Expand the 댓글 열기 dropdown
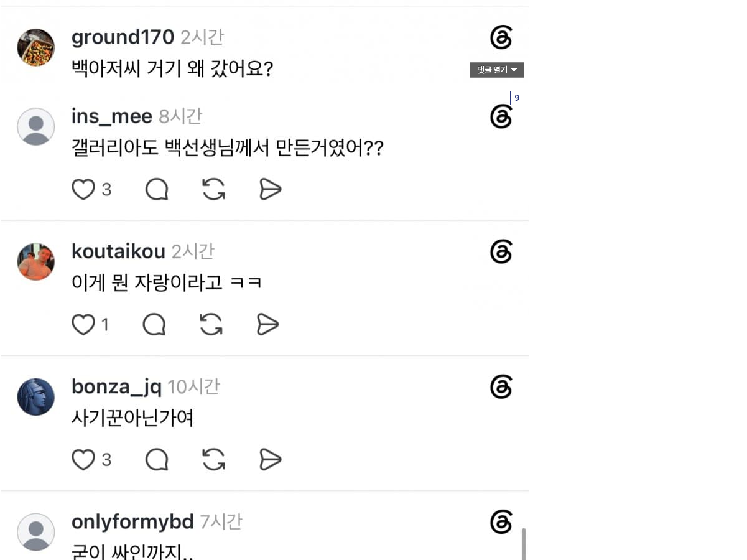 [x=497, y=70]
